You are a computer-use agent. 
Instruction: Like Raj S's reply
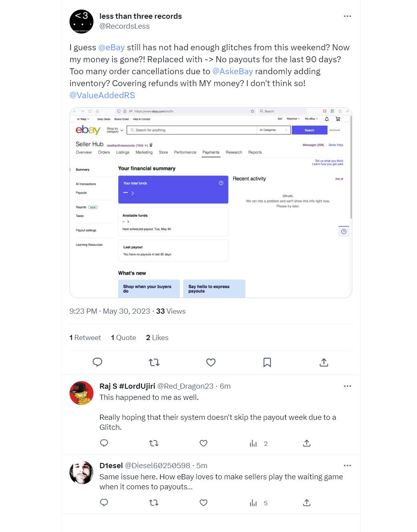(203, 443)
